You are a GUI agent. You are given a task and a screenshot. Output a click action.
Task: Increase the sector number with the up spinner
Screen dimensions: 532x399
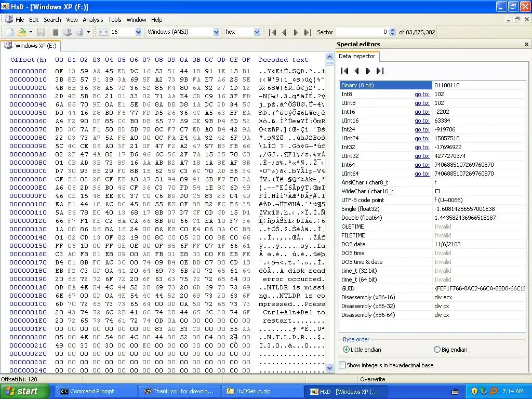(392, 30)
